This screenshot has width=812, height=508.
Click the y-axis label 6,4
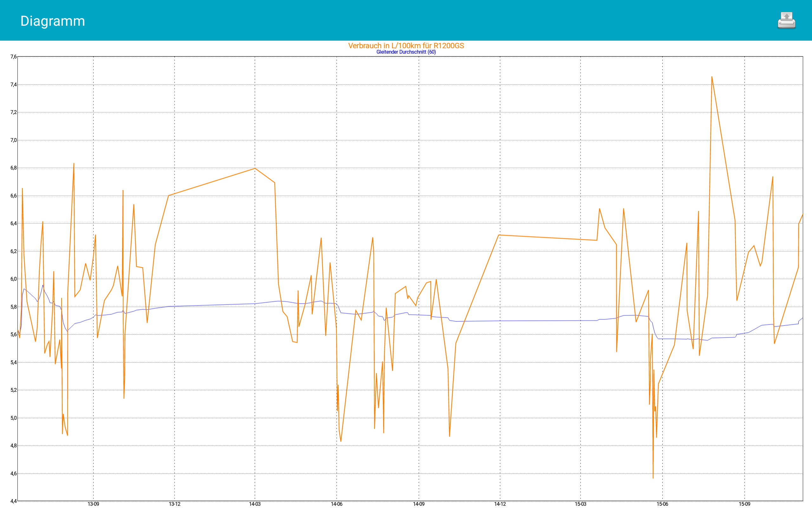pyautogui.click(x=13, y=224)
